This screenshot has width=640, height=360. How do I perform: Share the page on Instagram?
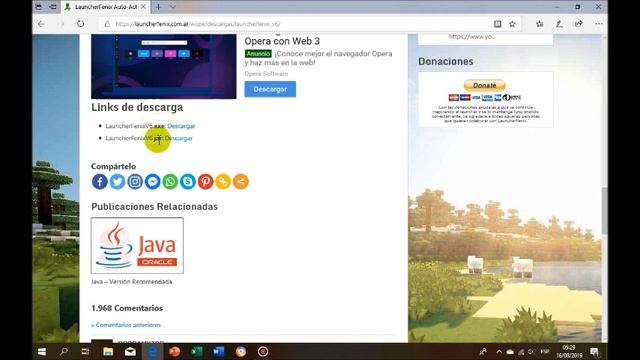click(135, 182)
